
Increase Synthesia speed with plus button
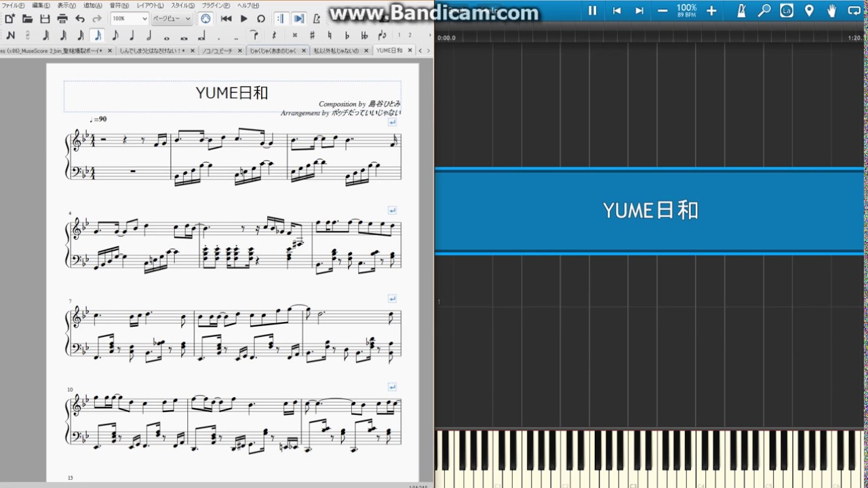pyautogui.click(x=711, y=10)
